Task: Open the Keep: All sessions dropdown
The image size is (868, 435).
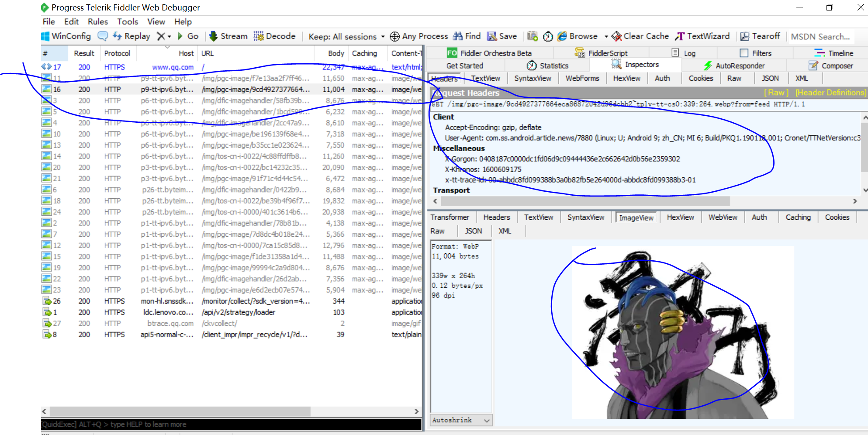Action: 347,37
